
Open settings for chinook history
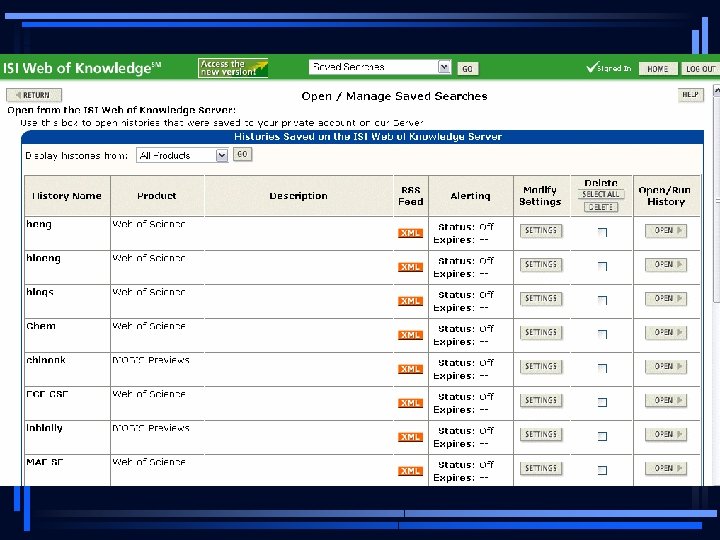pos(541,366)
